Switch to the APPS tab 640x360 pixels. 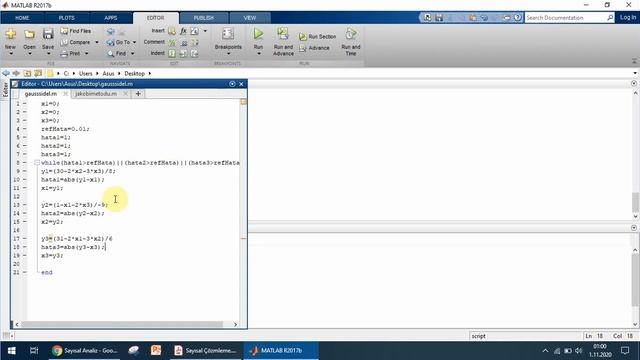[111, 18]
